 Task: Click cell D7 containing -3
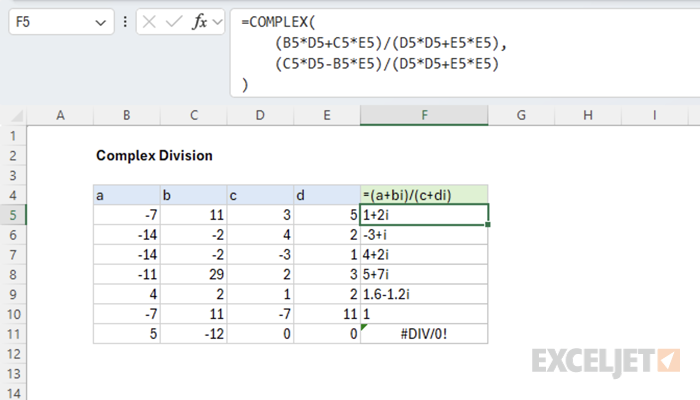point(260,255)
